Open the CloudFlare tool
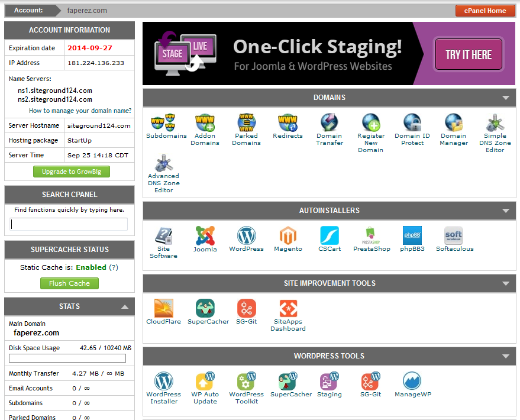The width and height of the screenshot is (520, 420). tap(163, 312)
